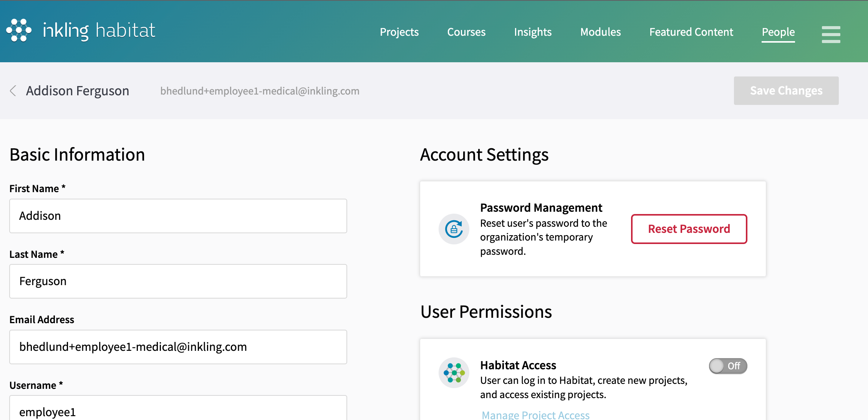Open the hamburger menu icon
This screenshot has height=420, width=868.
click(x=831, y=34)
